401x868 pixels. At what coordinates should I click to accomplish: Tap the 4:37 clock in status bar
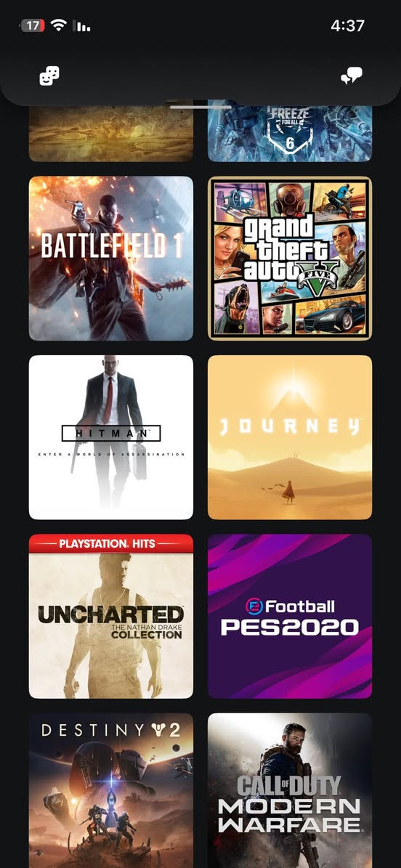tap(347, 25)
